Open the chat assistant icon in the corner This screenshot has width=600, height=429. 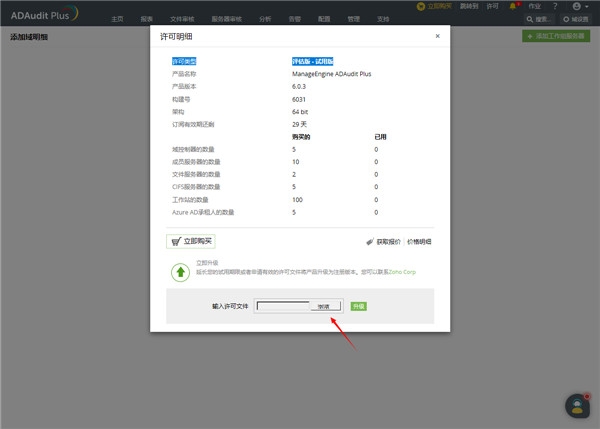tap(577, 406)
